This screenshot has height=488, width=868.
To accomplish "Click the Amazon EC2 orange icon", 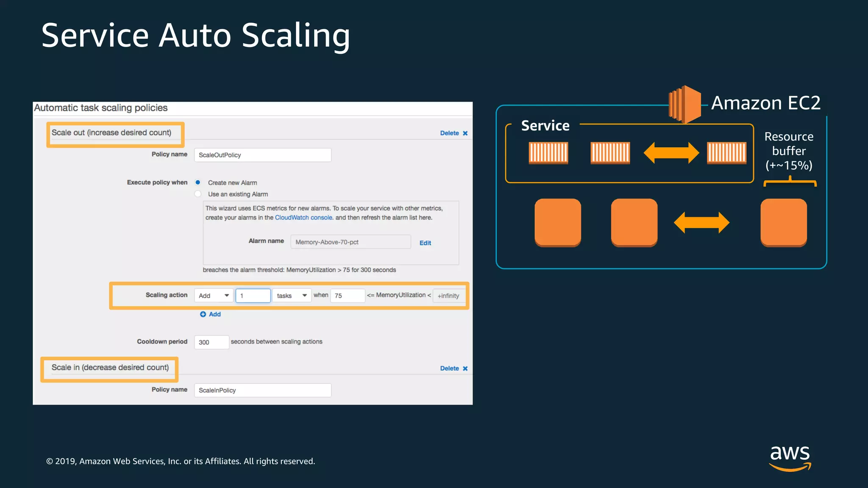I will (684, 104).
